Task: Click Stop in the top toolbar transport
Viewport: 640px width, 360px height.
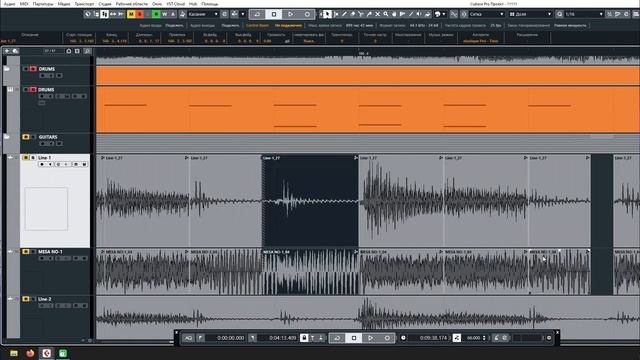Action: (x=274, y=14)
